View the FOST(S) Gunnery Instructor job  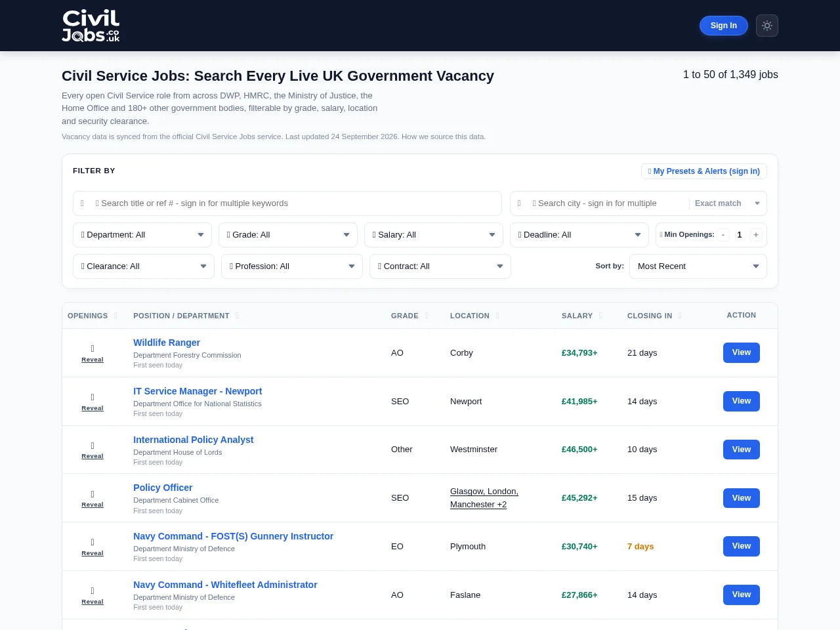click(x=742, y=546)
